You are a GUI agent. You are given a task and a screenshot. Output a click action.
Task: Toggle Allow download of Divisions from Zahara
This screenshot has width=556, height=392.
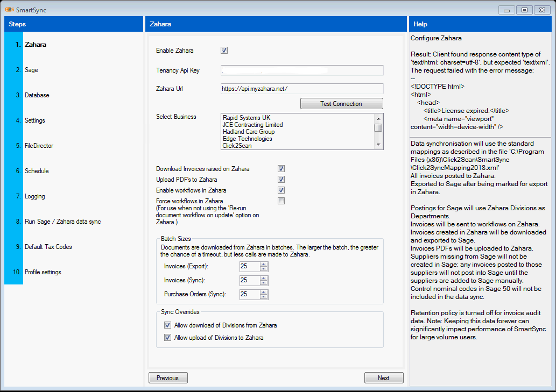[x=168, y=325]
